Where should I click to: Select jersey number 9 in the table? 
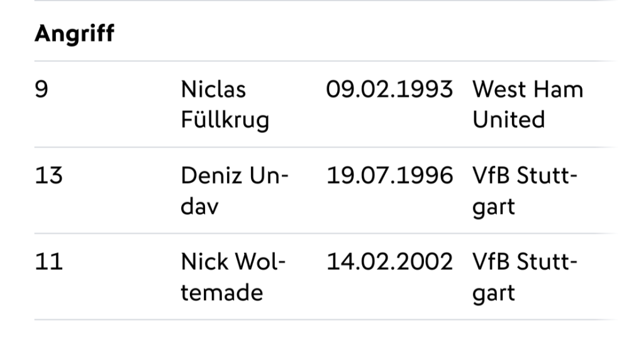click(x=42, y=90)
